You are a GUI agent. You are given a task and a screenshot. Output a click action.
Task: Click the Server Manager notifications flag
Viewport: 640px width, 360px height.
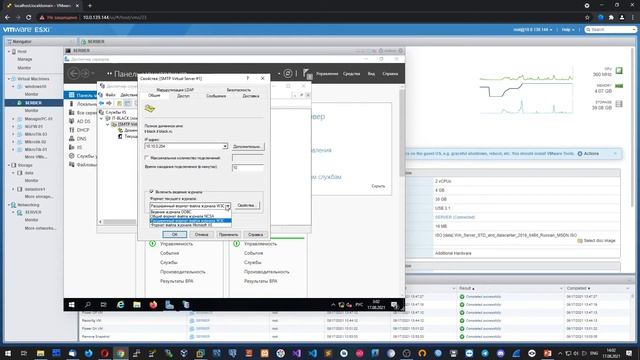[307, 73]
